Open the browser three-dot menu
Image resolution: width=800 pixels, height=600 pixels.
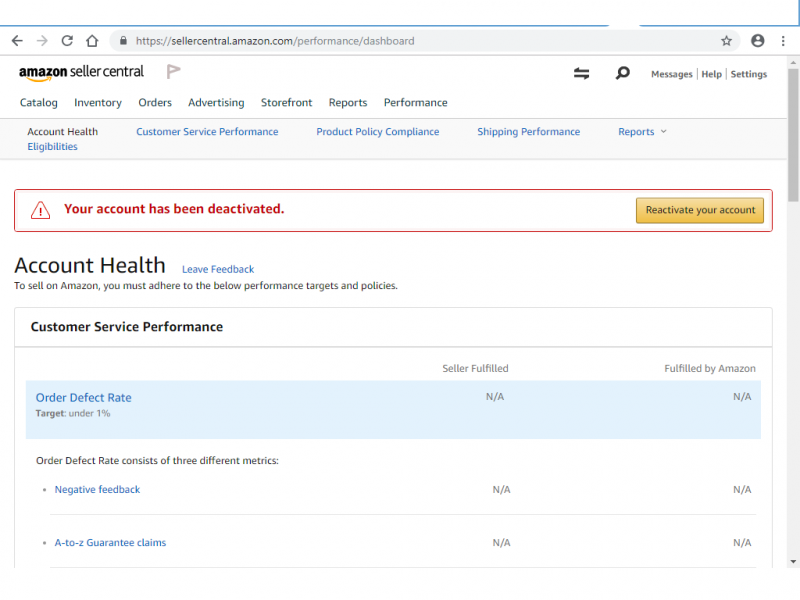tap(783, 41)
